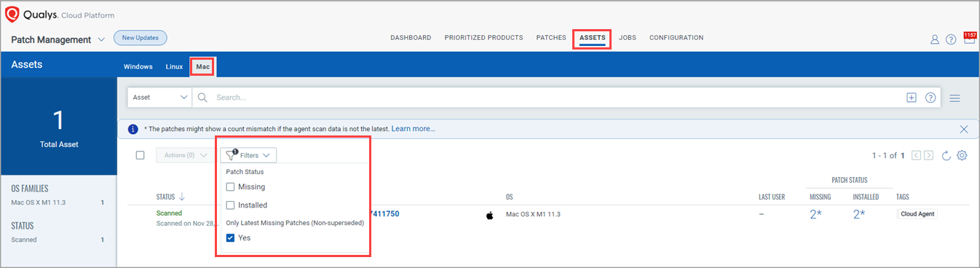Refresh the asset list
This screenshot has height=268, width=980.
point(947,155)
